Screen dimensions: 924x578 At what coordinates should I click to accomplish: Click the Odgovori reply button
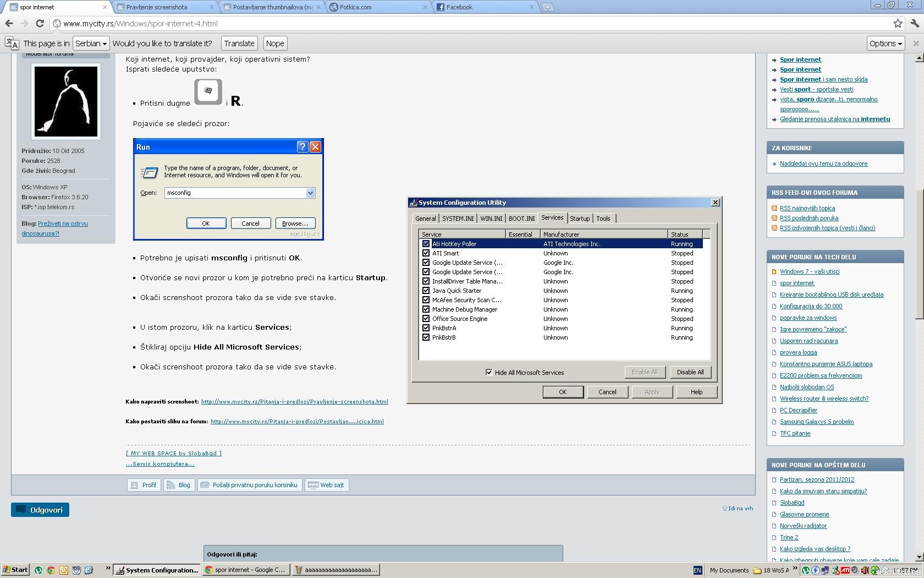[40, 510]
